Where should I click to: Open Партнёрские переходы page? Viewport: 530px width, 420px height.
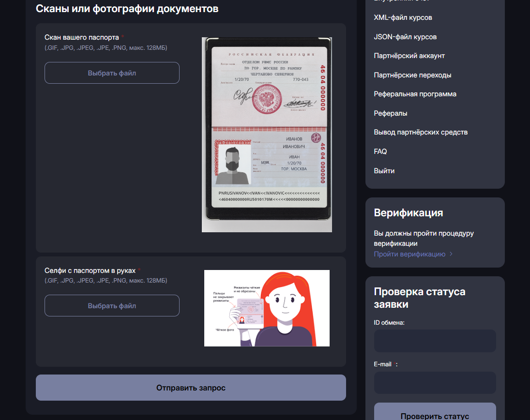412,75
